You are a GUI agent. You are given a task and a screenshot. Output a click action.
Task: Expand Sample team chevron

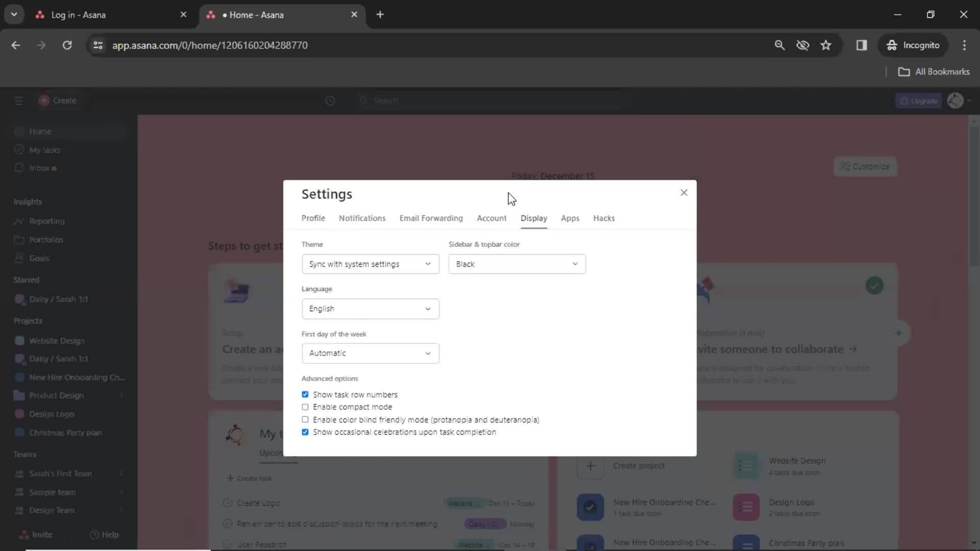121,492
